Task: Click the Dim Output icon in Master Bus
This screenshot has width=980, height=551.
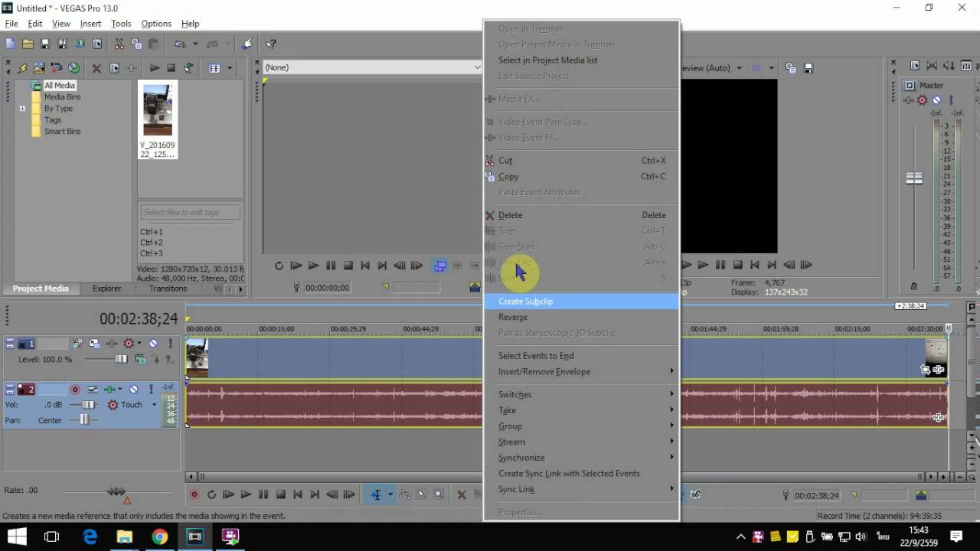Action: click(949, 67)
